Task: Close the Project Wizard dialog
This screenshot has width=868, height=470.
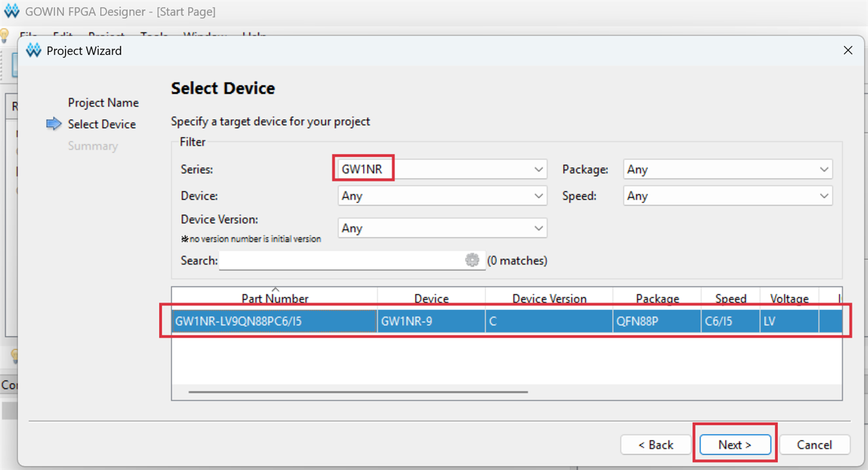Action: (x=848, y=51)
